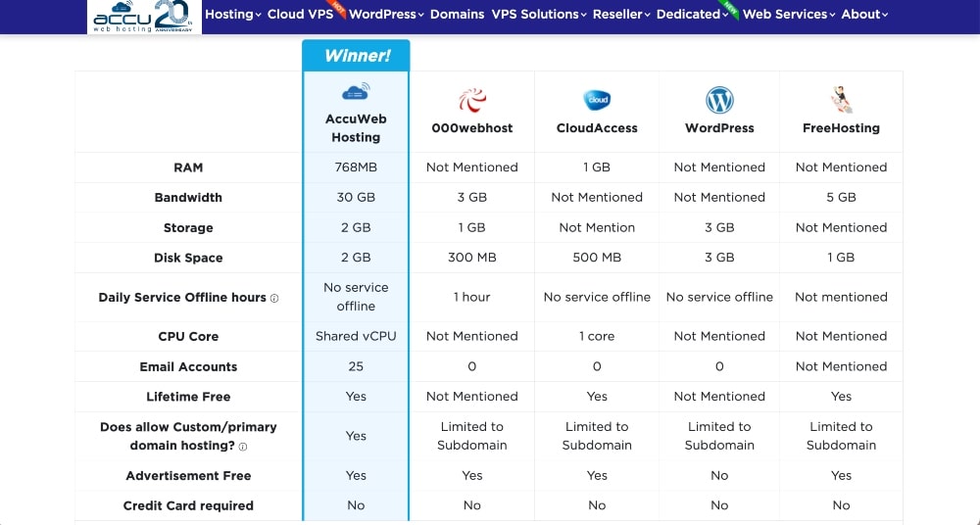Open the VPS Solutions dropdown menu

(538, 15)
